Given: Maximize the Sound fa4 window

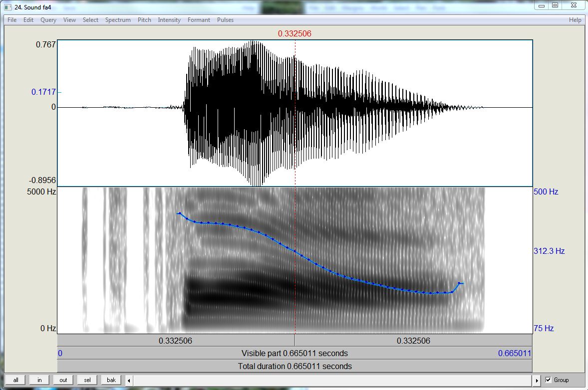Looking at the screenshot, I should click(x=555, y=5).
